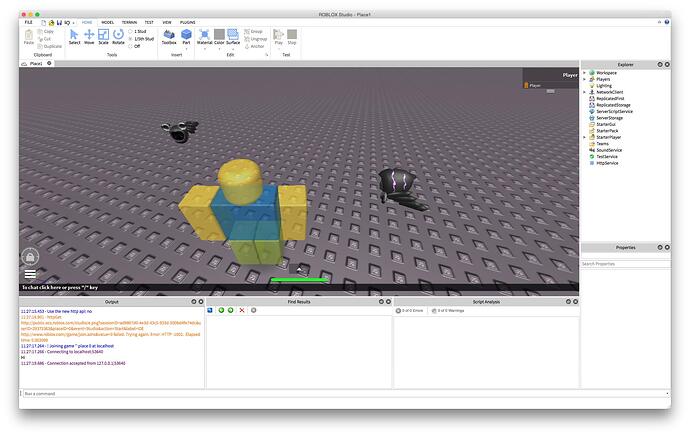Open the FILE menu

click(28, 21)
